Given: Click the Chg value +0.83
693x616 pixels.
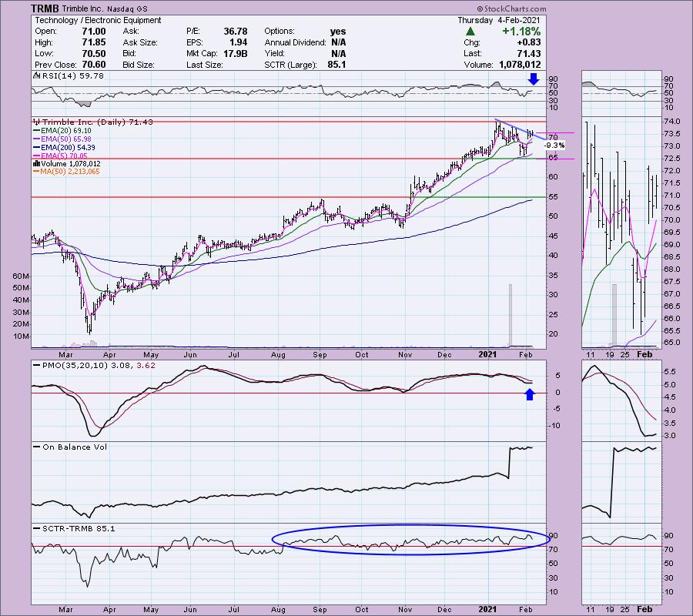Looking at the screenshot, I should [x=528, y=42].
